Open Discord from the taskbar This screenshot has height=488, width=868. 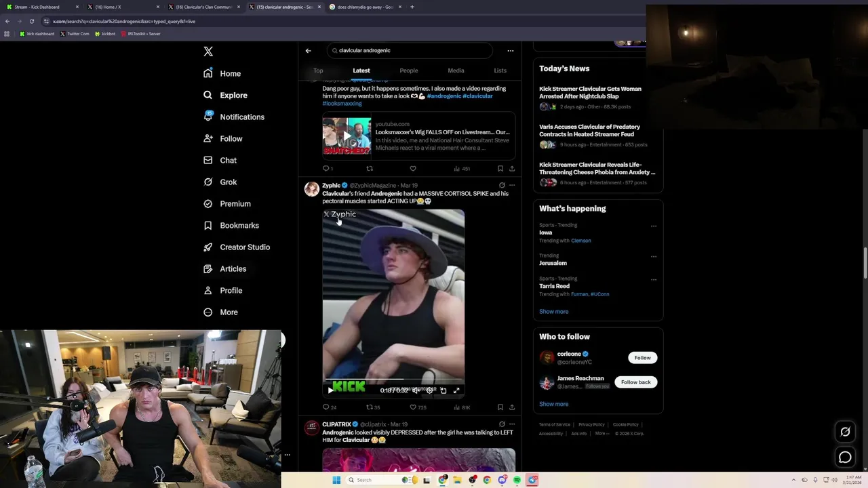502,480
